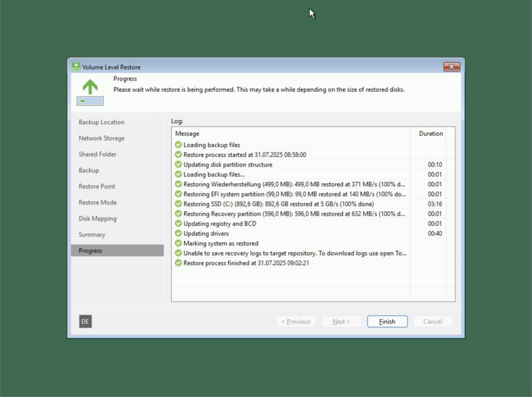532x397 pixels.
Task: Select the Backup Location step
Action: click(x=101, y=122)
